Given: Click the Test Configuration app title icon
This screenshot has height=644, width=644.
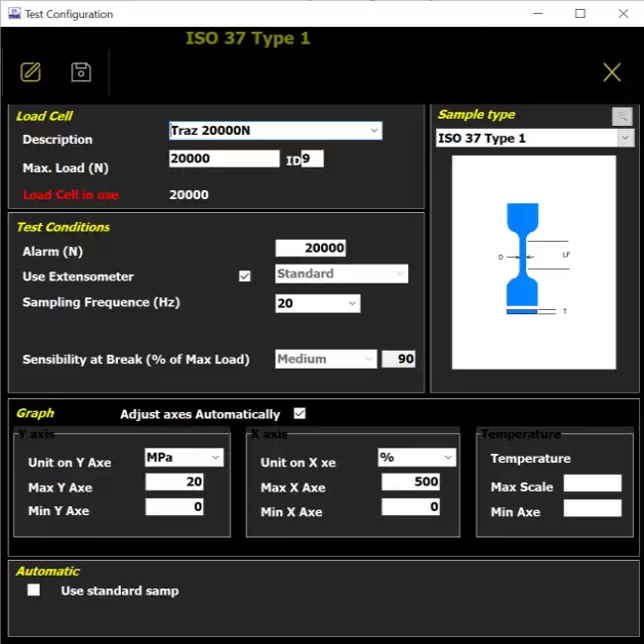Looking at the screenshot, I should 14,14.
